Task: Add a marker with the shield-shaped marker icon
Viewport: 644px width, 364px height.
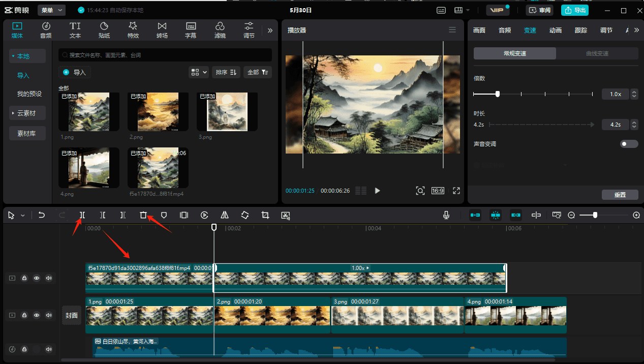Action: 164,215
